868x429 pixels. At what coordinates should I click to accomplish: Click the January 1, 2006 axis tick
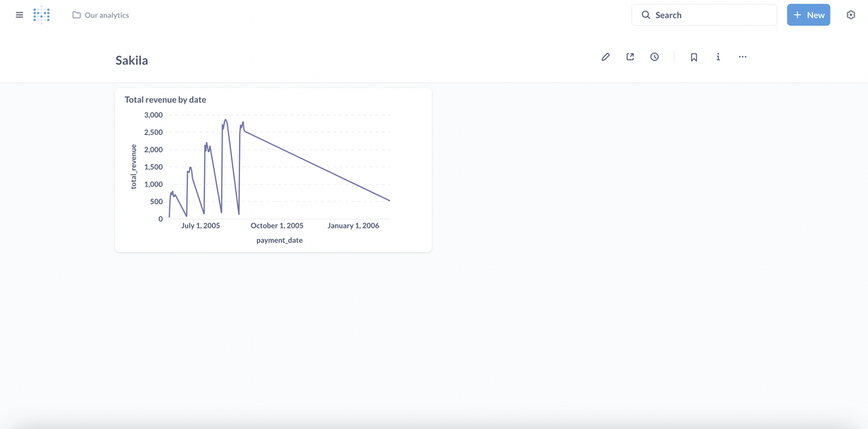[x=353, y=226]
